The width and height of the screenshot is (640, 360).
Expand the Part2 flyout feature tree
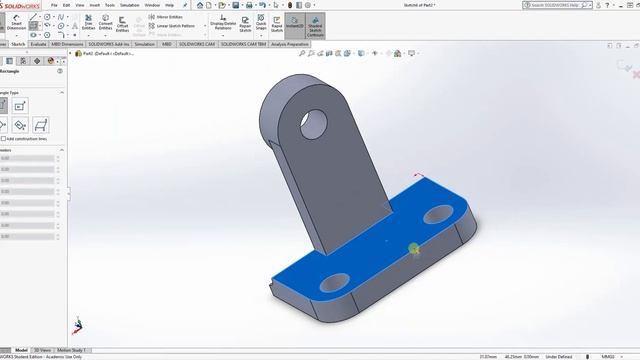(x=71, y=53)
